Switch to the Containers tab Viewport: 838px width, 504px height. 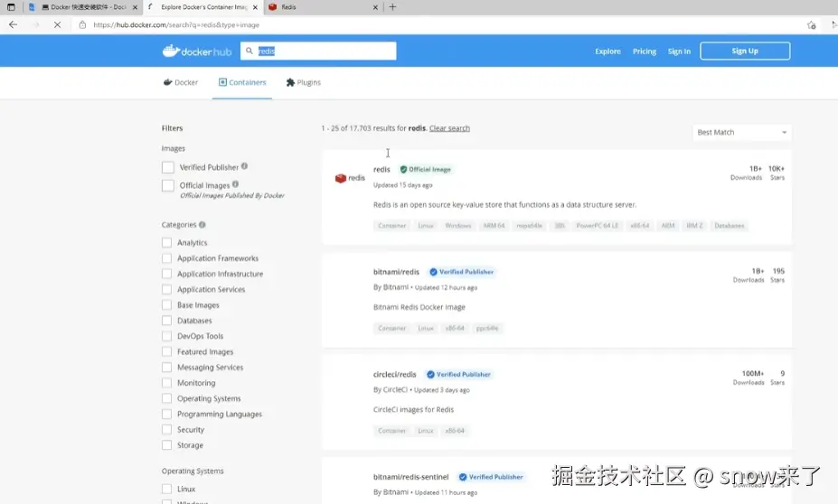tap(242, 82)
